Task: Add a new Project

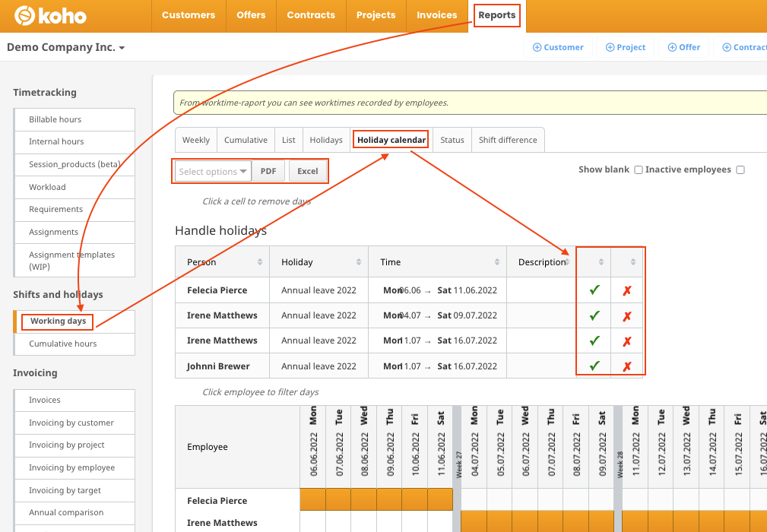Action: click(x=625, y=47)
